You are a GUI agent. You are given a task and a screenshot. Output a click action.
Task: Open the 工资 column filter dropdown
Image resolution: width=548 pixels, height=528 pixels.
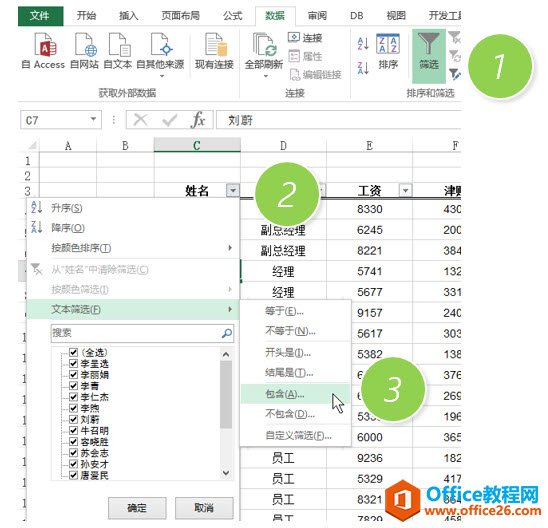pyautogui.click(x=405, y=190)
